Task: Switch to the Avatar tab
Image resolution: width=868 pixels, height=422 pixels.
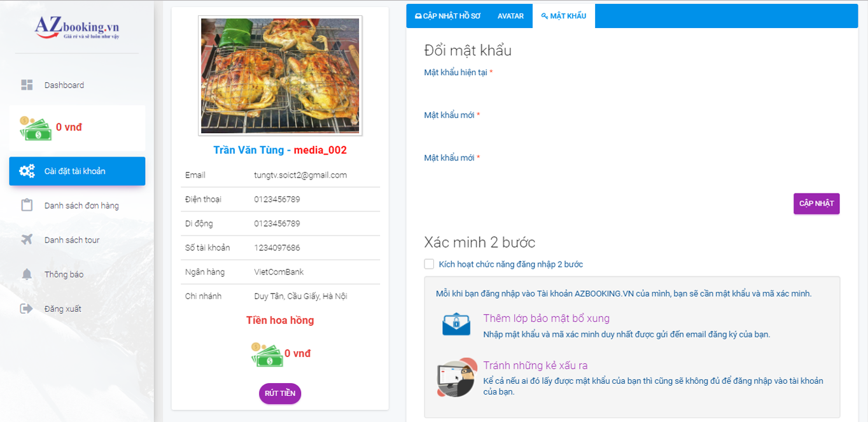Action: point(510,16)
